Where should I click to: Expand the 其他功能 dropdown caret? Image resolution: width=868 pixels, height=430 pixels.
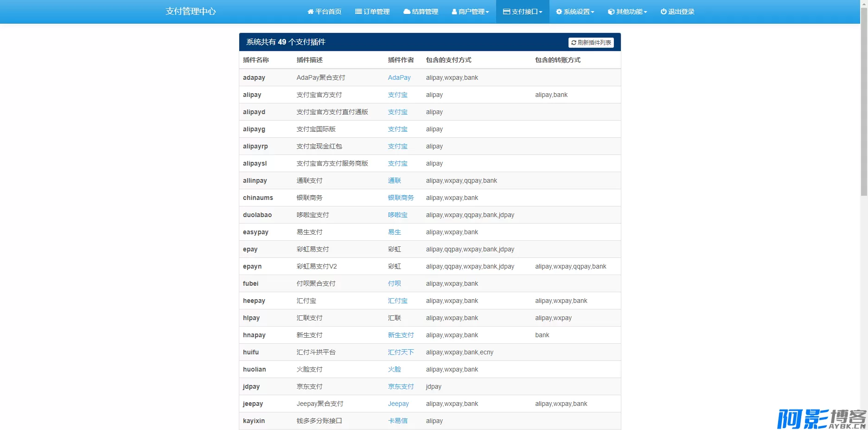645,12
